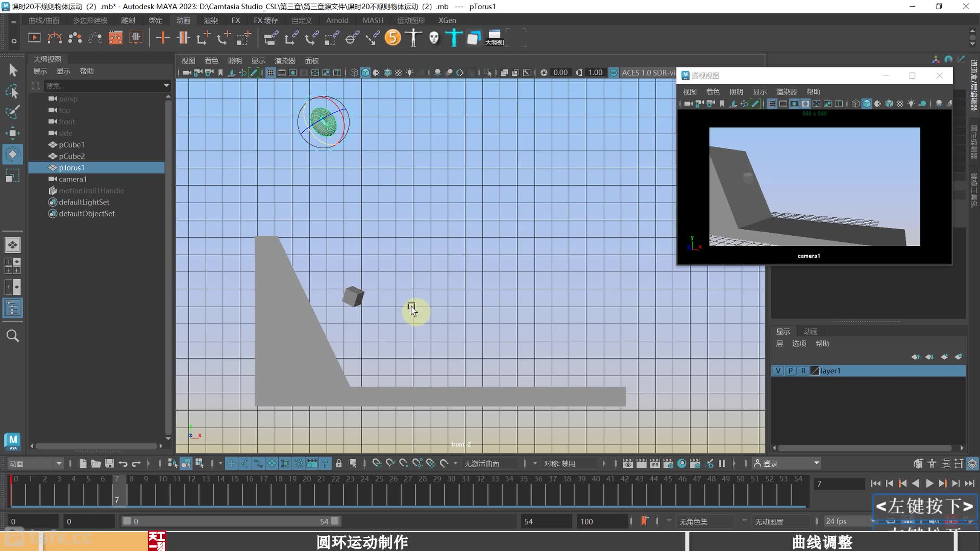Click the Motion Trail shelf icon

click(54, 38)
